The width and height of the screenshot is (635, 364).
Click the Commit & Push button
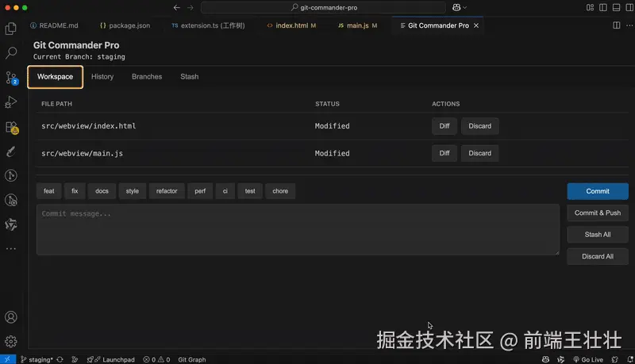pyautogui.click(x=598, y=213)
